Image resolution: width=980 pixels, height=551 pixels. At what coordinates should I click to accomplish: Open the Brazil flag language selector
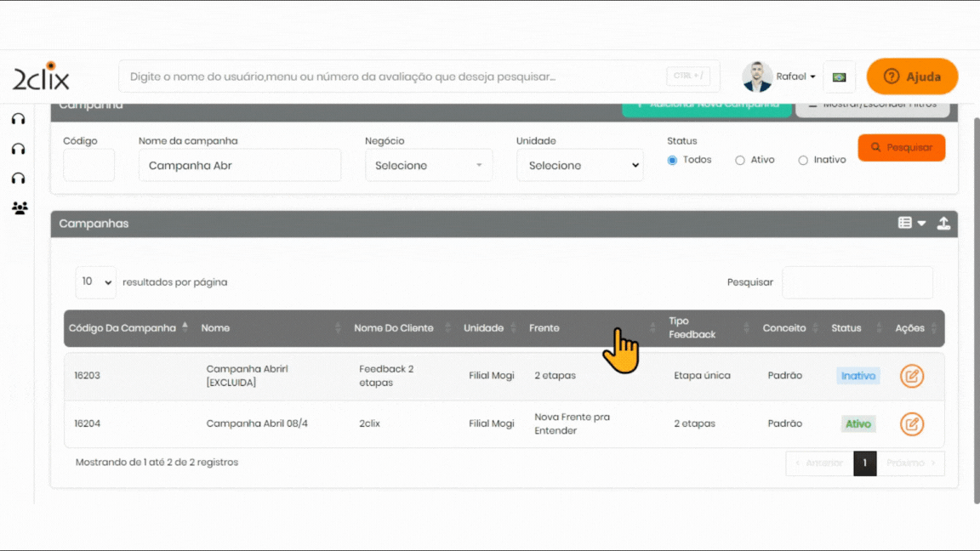839,77
